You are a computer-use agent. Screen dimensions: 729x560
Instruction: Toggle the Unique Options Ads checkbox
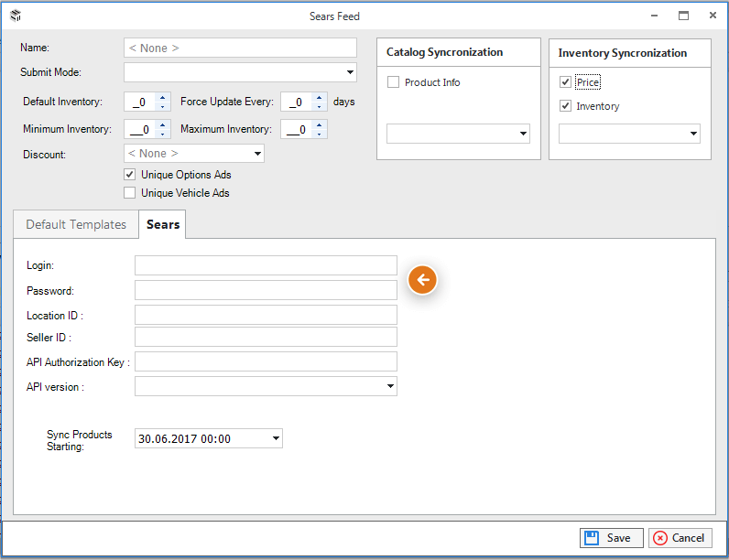130,175
